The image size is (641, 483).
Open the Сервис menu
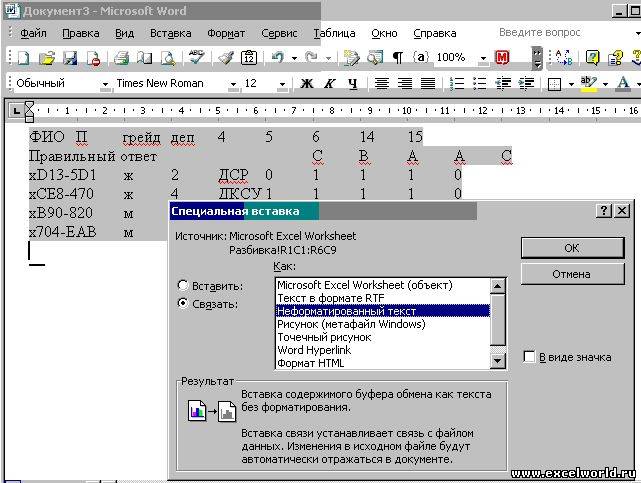[279, 33]
